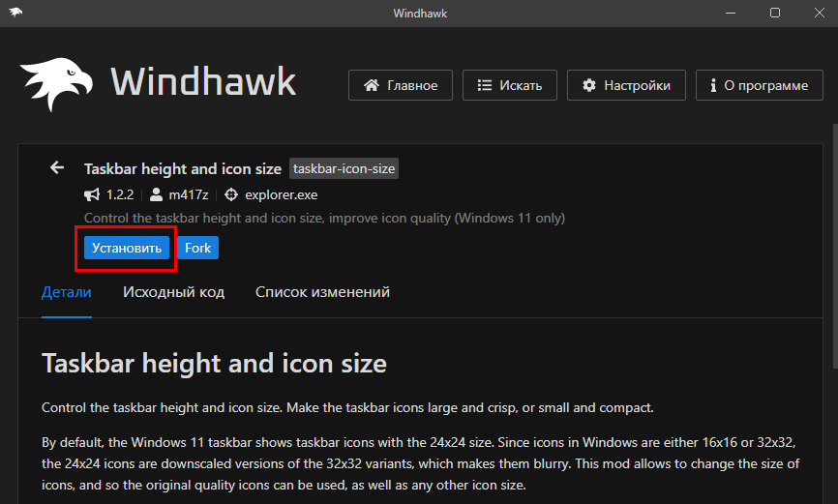838x504 pixels.
Task: Switch to the Детали tab
Action: pos(66,292)
